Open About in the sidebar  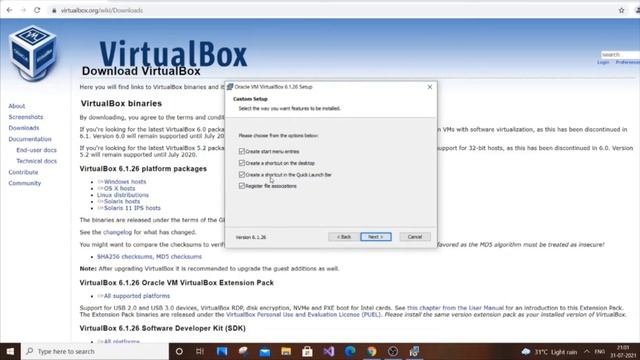[17, 106]
